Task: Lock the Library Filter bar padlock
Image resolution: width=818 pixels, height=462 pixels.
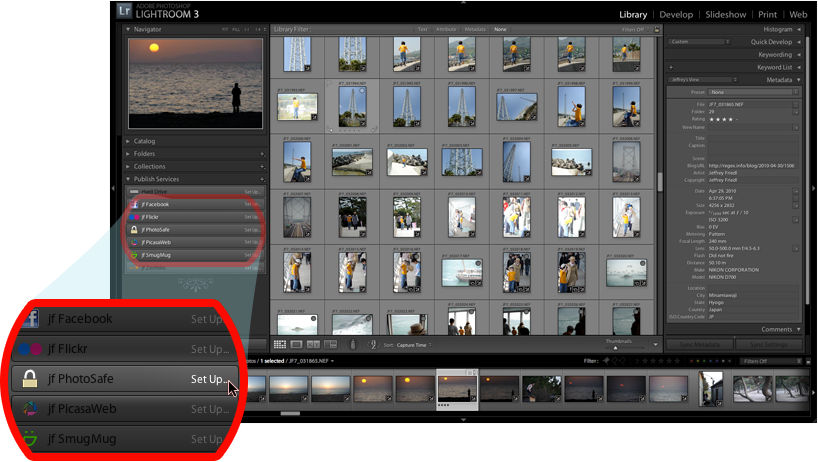Action: coord(657,29)
